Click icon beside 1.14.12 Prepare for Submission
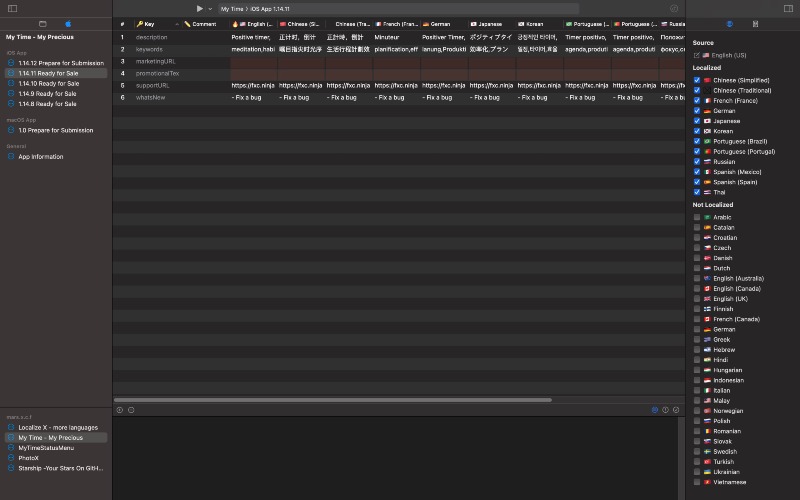This screenshot has height=500, width=800. point(11,63)
